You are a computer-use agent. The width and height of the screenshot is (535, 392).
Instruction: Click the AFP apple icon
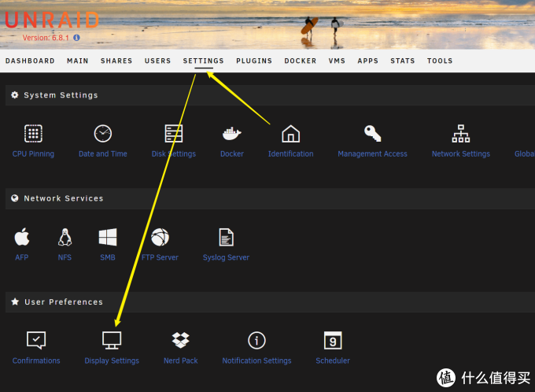click(x=22, y=237)
